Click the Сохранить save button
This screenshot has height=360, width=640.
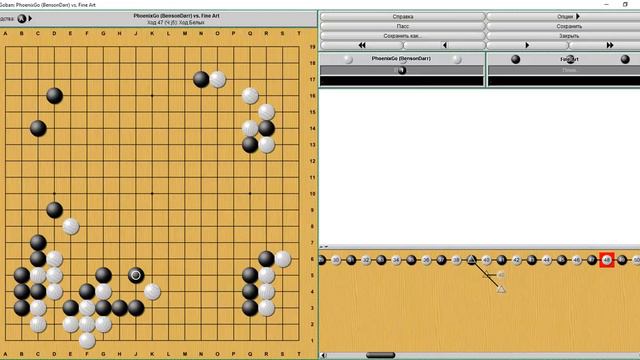pos(569,26)
